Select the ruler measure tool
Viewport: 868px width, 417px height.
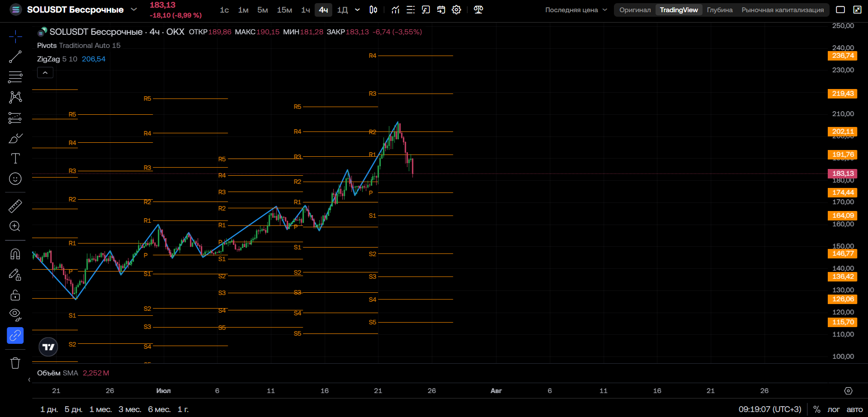[15, 206]
